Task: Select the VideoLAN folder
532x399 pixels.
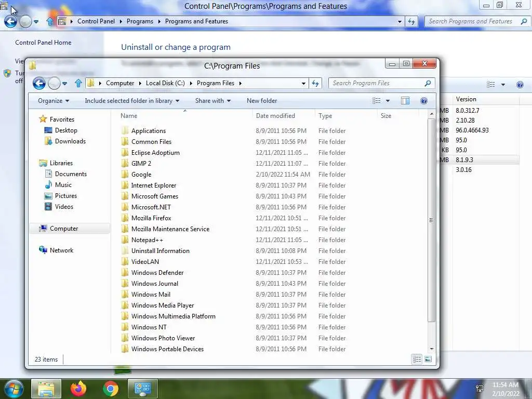Action: (x=145, y=262)
